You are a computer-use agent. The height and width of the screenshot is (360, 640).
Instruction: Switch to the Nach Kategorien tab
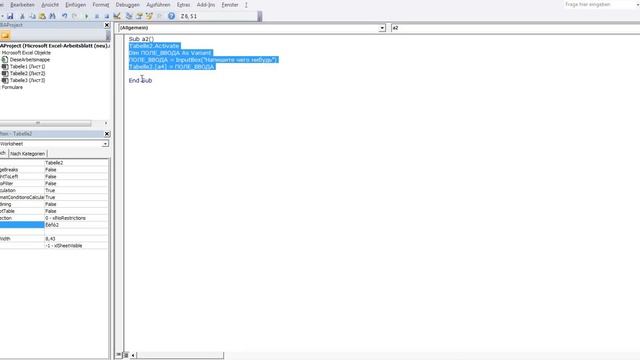tap(27, 154)
